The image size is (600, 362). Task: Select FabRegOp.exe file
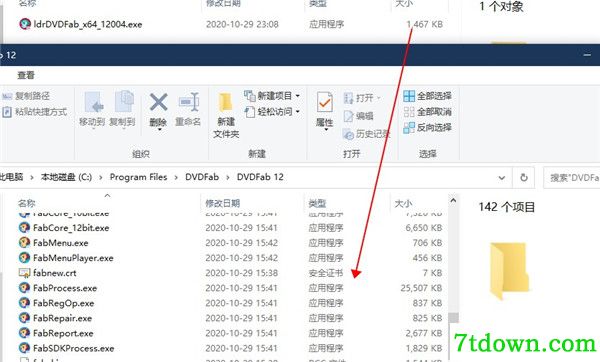(x=64, y=303)
